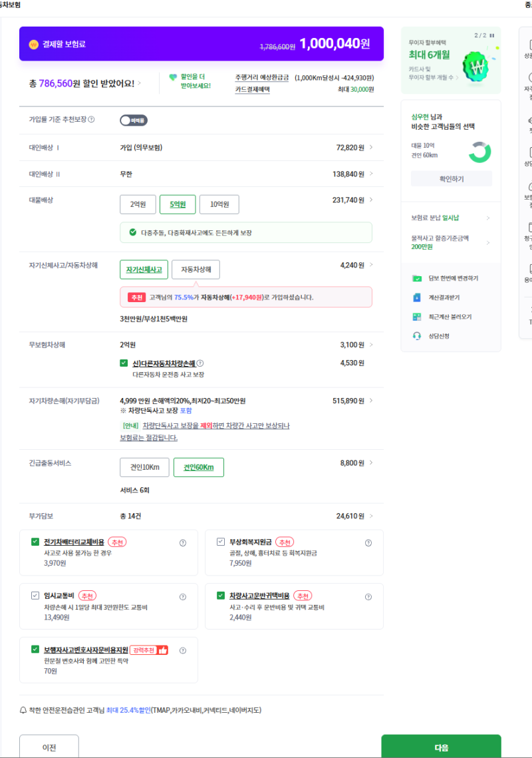532x758 pixels.
Task: Select 견인10Km option
Action: tap(144, 467)
